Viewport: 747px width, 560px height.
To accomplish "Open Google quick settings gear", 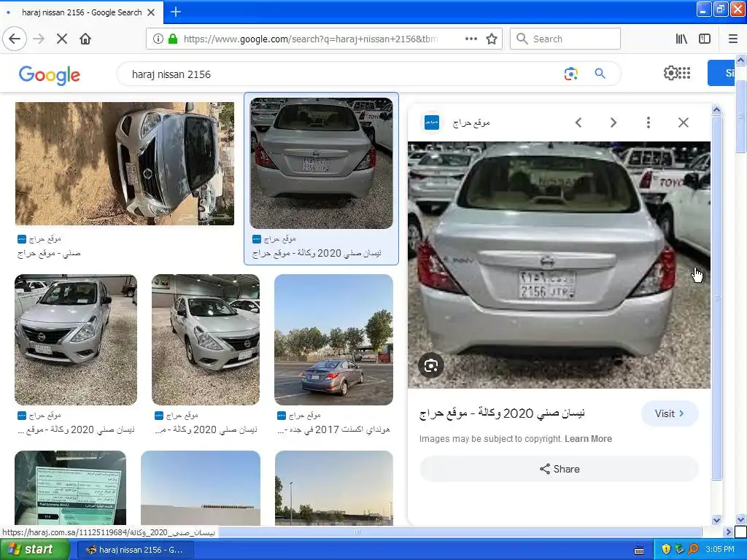I will click(670, 73).
